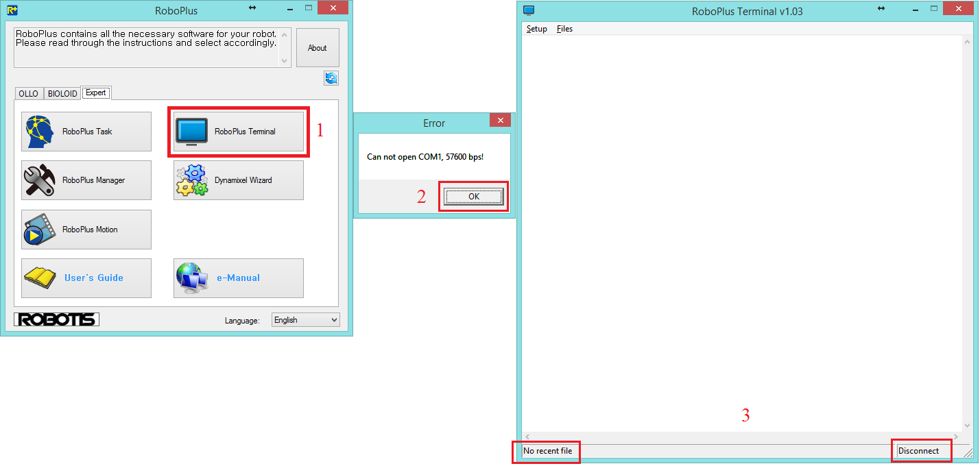This screenshot has height=466, width=980.
Task: Open the Setup menu in Terminal
Action: (537, 29)
